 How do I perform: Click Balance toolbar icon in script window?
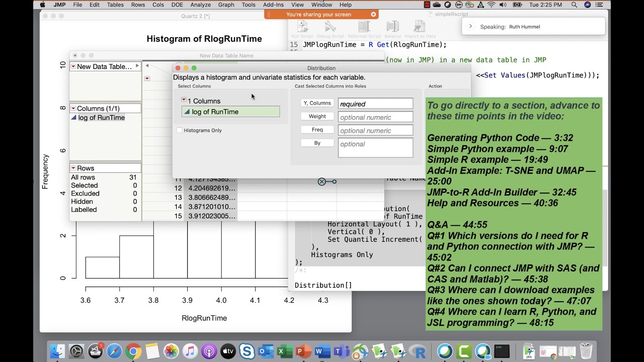[x=392, y=26]
